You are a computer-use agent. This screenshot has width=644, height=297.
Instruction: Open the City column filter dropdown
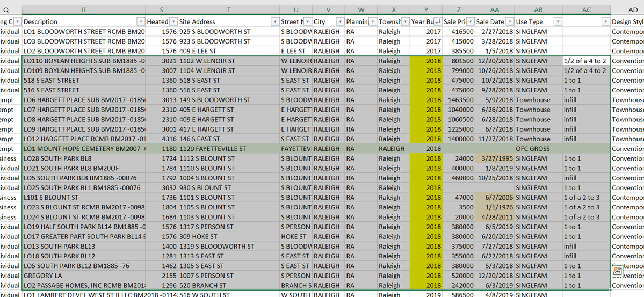(x=339, y=21)
